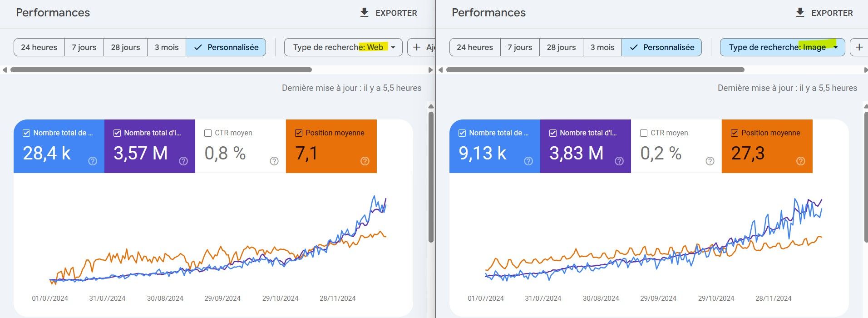Screen dimensions: 868x318
Task: Click the 29/09/2024 date label on left chart
Action: (222, 298)
